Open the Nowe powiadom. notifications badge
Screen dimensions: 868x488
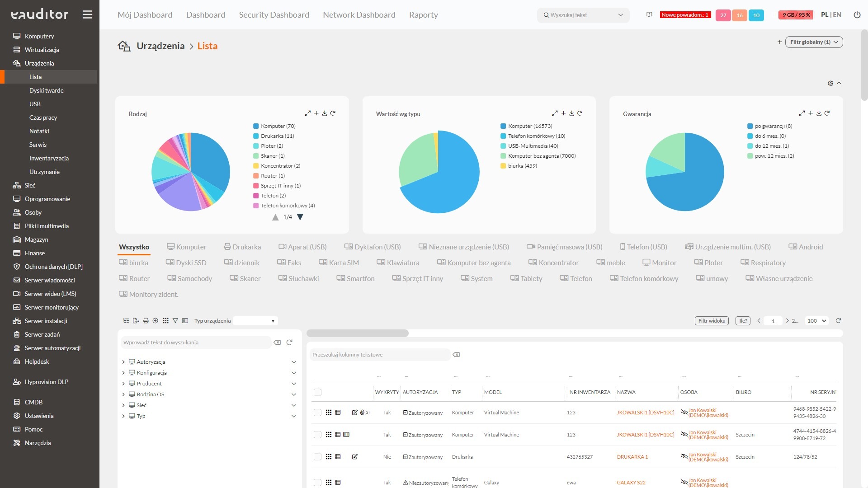[685, 15]
